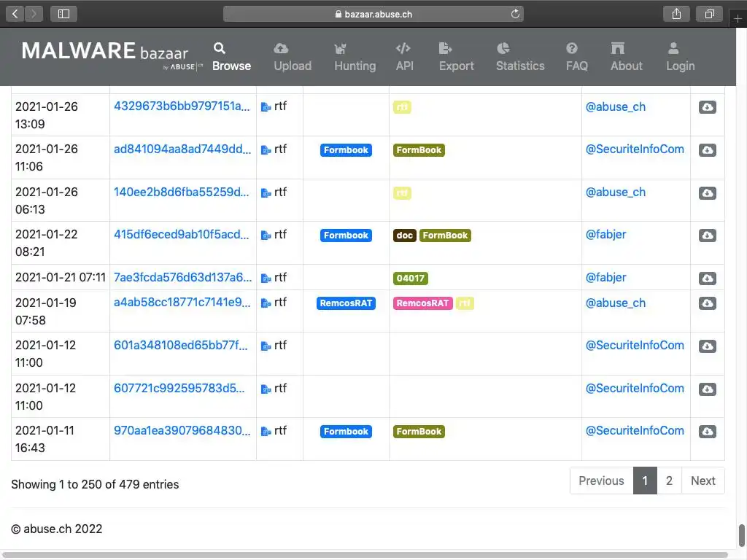Open the Hunting menu item
Viewport: 747px width, 560px height.
click(355, 57)
